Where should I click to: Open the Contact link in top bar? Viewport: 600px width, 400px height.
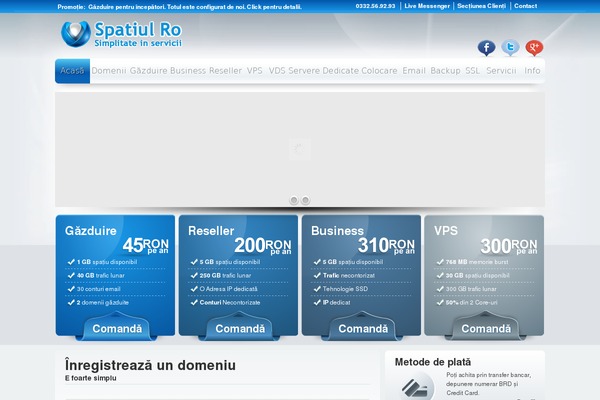point(525,6)
